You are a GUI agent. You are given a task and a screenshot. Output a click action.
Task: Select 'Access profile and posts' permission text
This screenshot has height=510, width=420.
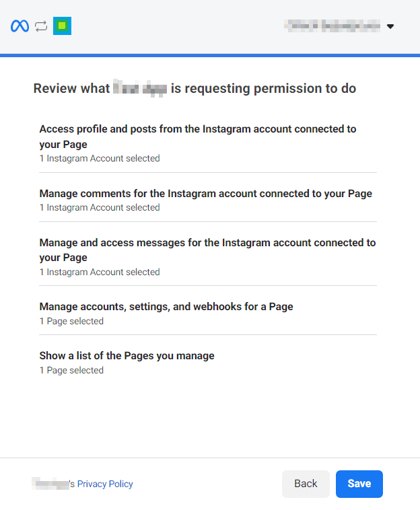[x=198, y=137]
